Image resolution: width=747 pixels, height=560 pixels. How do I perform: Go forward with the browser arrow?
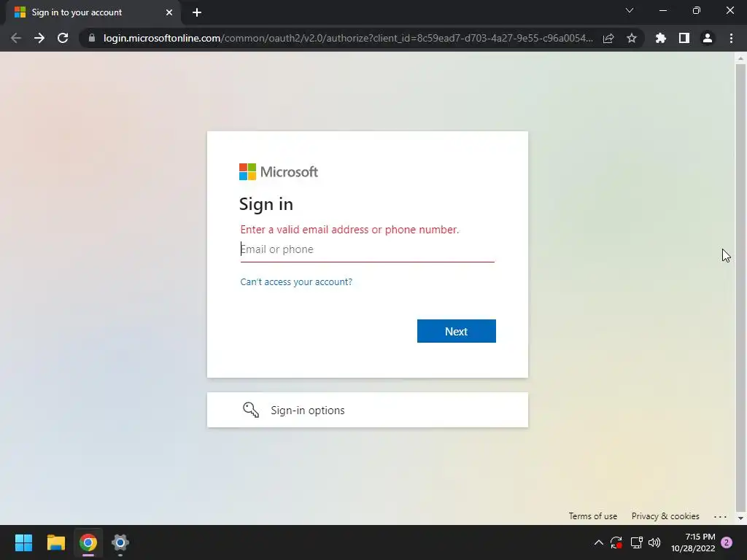[39, 38]
